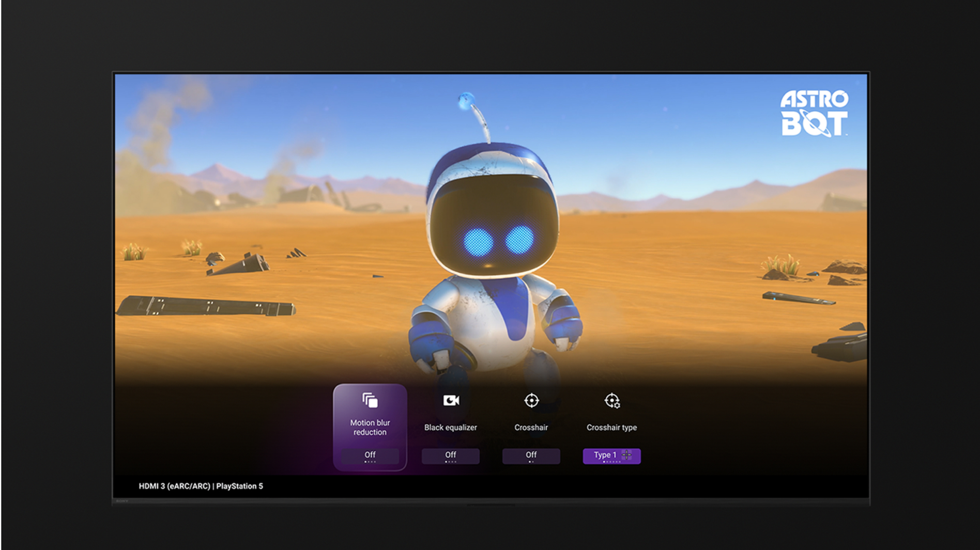Viewport: 980px width, 550px height.
Task: Open Crosshair type icon with gear
Action: click(612, 401)
